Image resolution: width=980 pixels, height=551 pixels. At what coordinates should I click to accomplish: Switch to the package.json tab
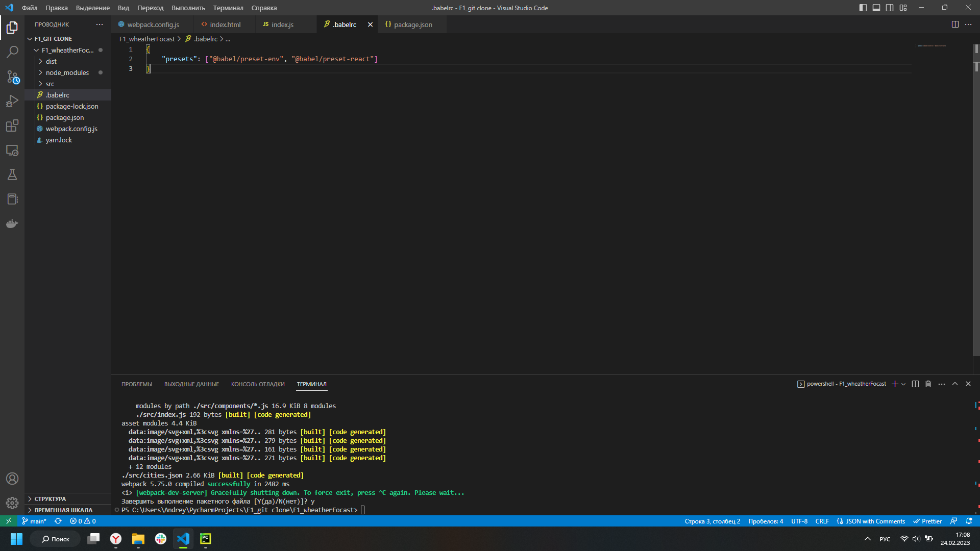[412, 24]
